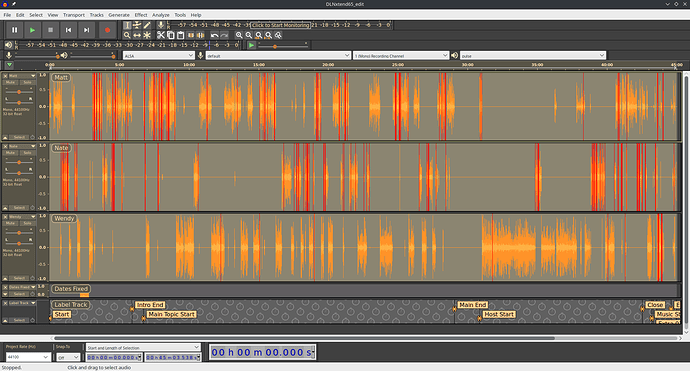The image size is (690, 371).
Task: Toggle sync-lock circle on Matt track
Action: pyautogui.click(x=33, y=137)
